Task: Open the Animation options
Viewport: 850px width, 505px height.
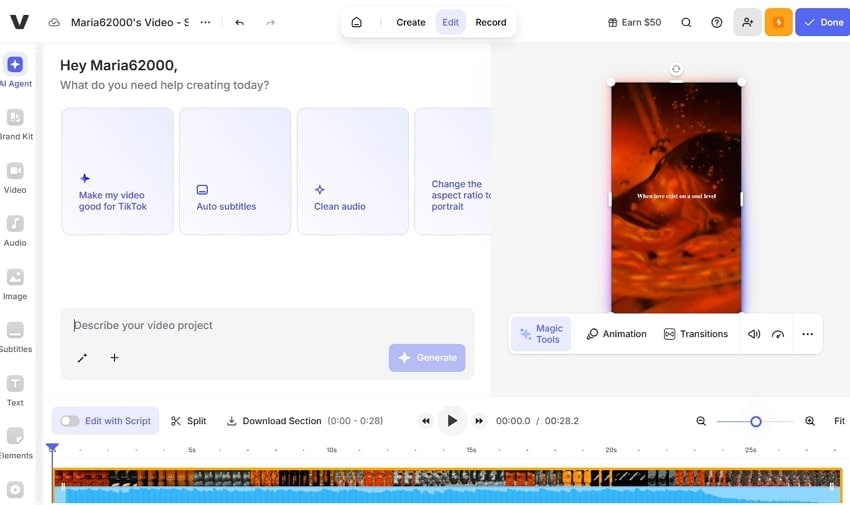Action: tap(616, 334)
